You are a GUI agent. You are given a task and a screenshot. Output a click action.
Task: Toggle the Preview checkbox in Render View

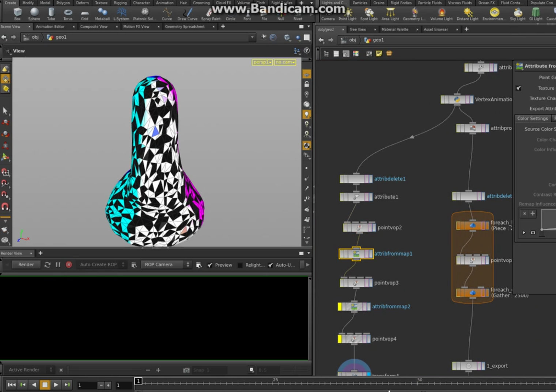(210, 265)
